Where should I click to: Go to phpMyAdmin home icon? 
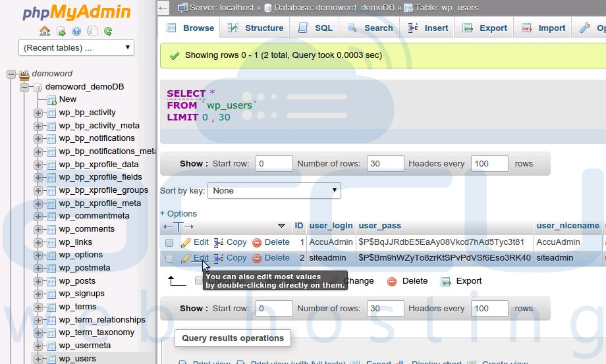[45, 31]
